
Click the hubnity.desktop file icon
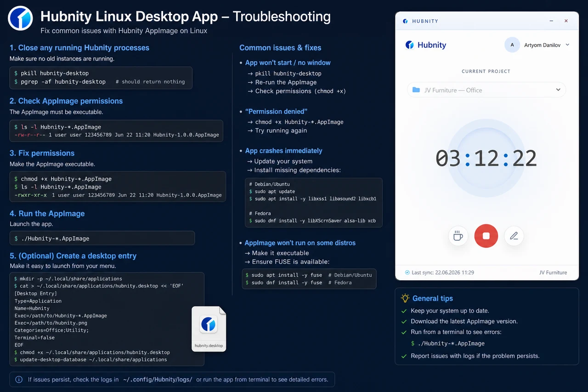pyautogui.click(x=209, y=329)
